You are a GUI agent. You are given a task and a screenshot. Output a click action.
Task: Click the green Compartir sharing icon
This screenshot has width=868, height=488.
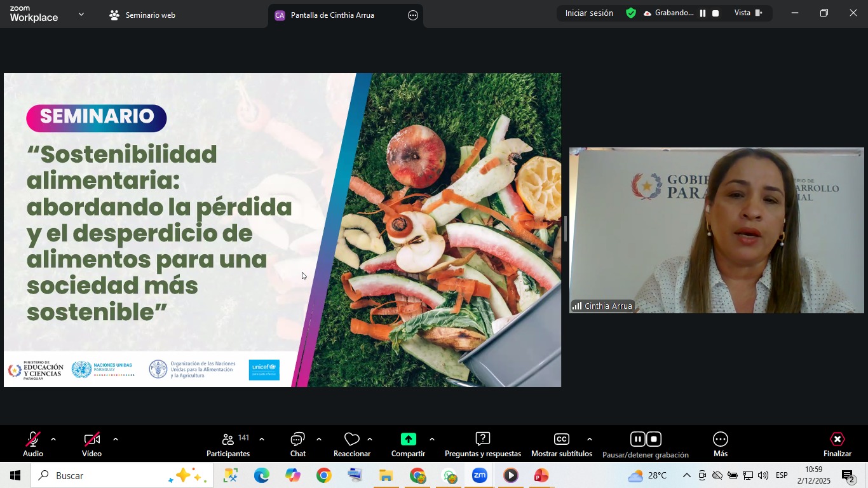tap(407, 438)
